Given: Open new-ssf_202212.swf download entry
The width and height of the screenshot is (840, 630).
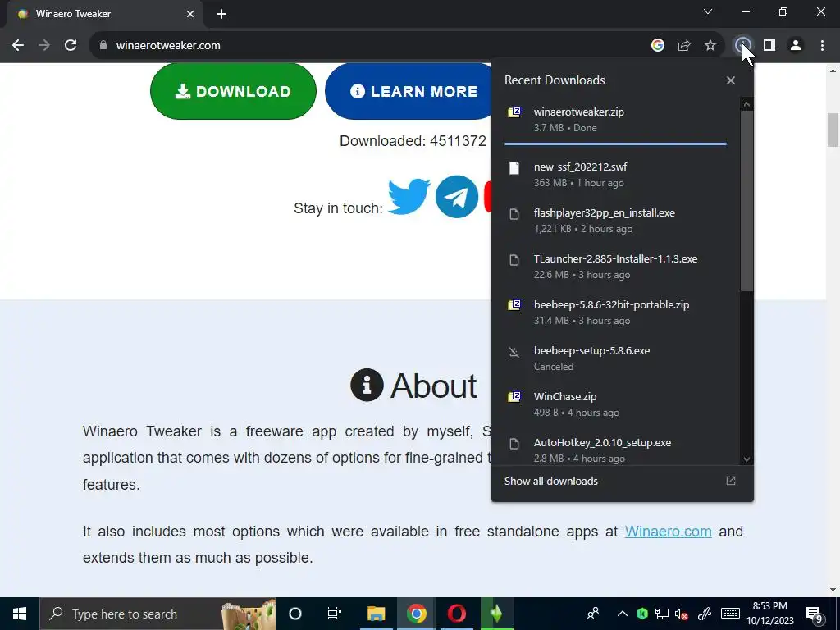Looking at the screenshot, I should coord(615,175).
